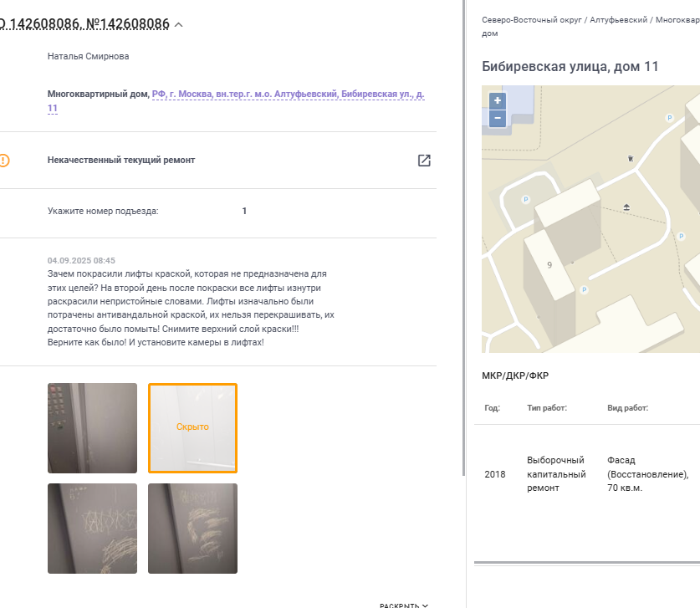Click the orange warning status icon
The height and width of the screenshot is (608, 700).
click(4, 161)
